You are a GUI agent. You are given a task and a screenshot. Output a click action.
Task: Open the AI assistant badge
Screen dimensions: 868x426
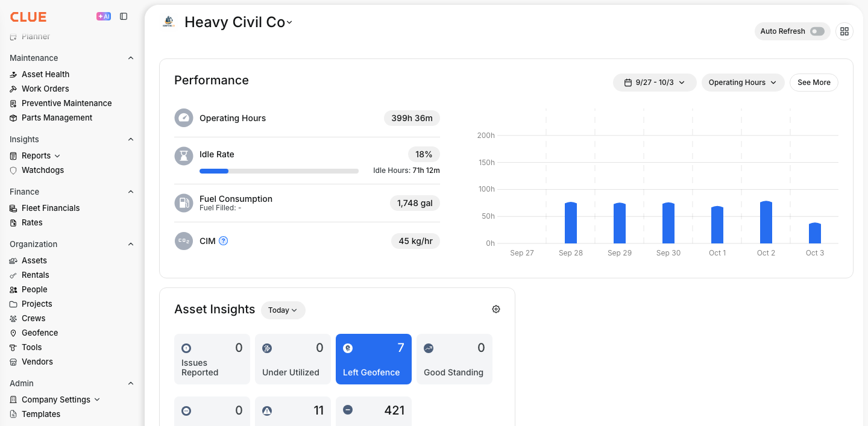[104, 16]
